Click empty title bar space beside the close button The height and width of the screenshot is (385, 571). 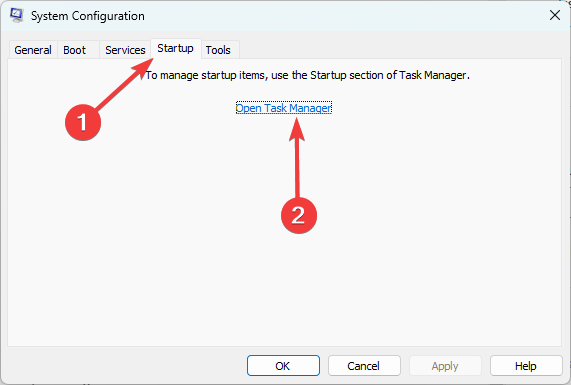pyautogui.click(x=346, y=15)
